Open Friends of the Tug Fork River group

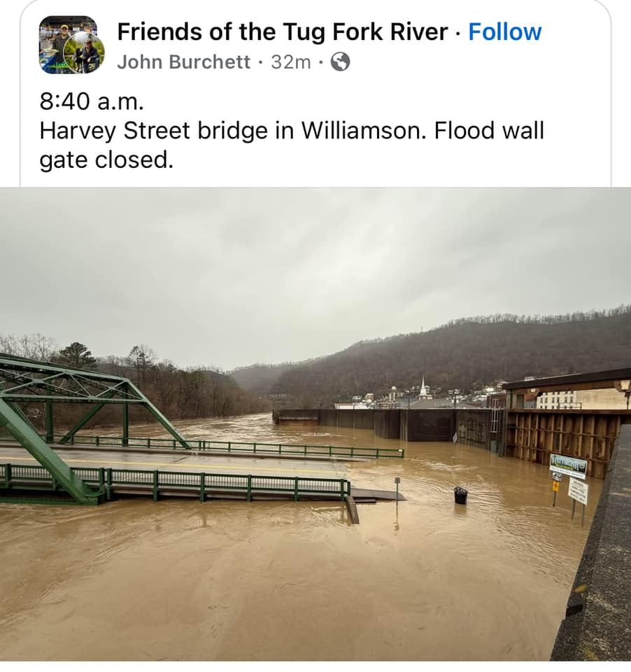coord(283,31)
